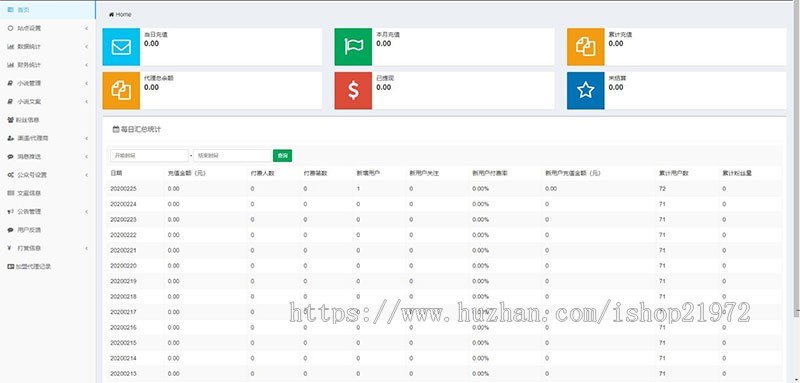Click the 数据统计 bar chart icon
Image resolution: width=800 pixels, height=383 pixels.
point(11,46)
